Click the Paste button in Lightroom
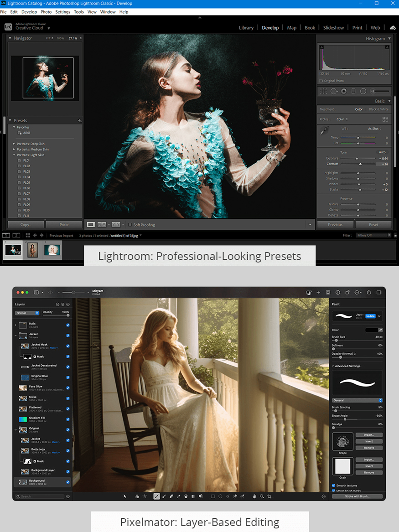This screenshot has width=399, height=532. tap(64, 225)
